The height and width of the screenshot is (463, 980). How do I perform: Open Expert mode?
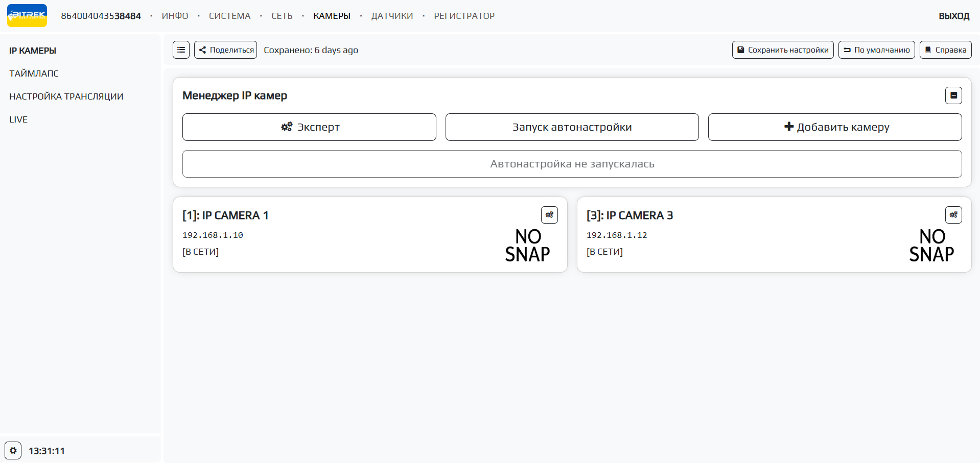coord(309,127)
